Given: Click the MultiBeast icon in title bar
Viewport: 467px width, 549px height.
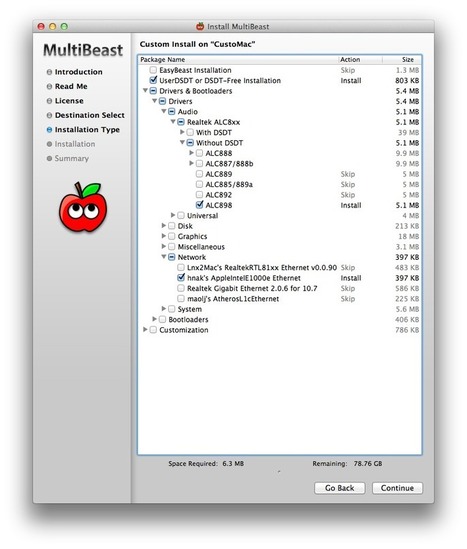Looking at the screenshot, I should coord(200,26).
